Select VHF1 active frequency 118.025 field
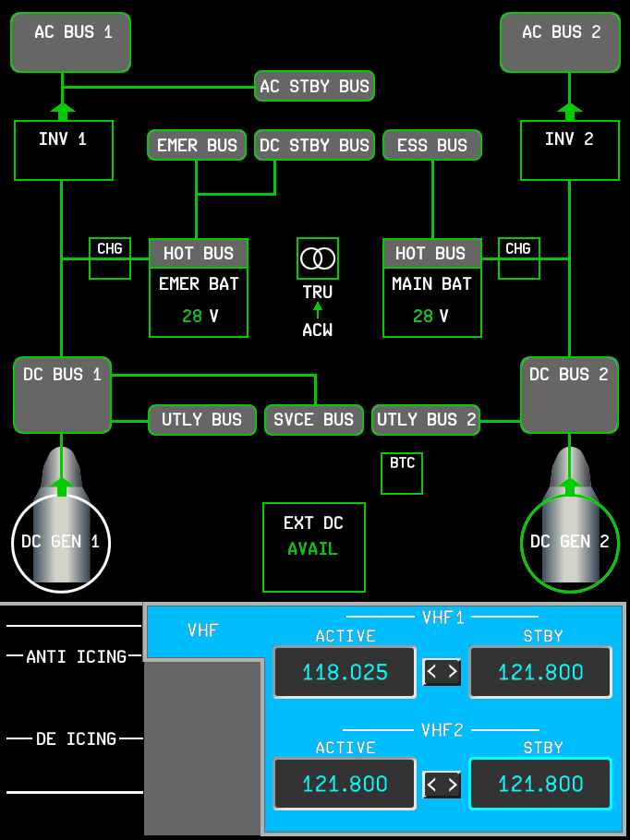Image resolution: width=630 pixels, height=840 pixels. click(345, 672)
